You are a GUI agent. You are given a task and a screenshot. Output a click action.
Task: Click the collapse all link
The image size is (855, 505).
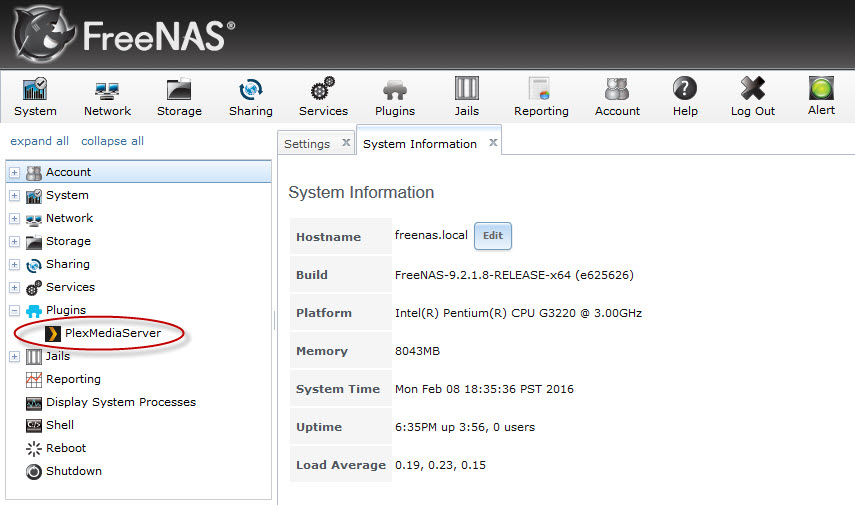(112, 141)
